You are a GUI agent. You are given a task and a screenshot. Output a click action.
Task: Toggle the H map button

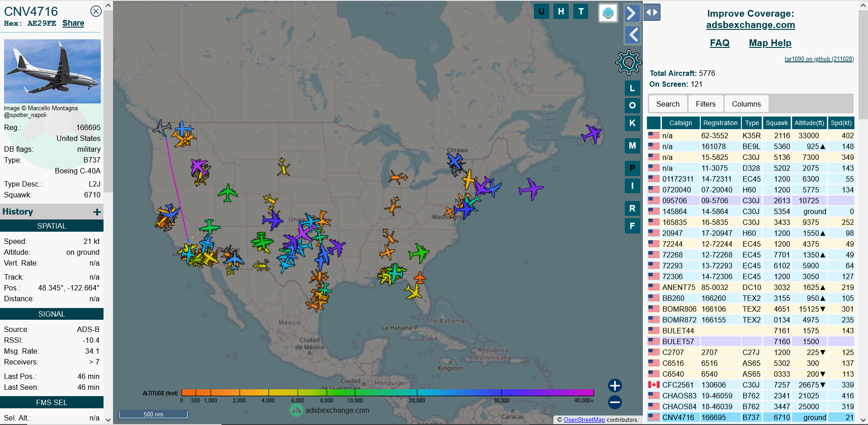click(561, 12)
